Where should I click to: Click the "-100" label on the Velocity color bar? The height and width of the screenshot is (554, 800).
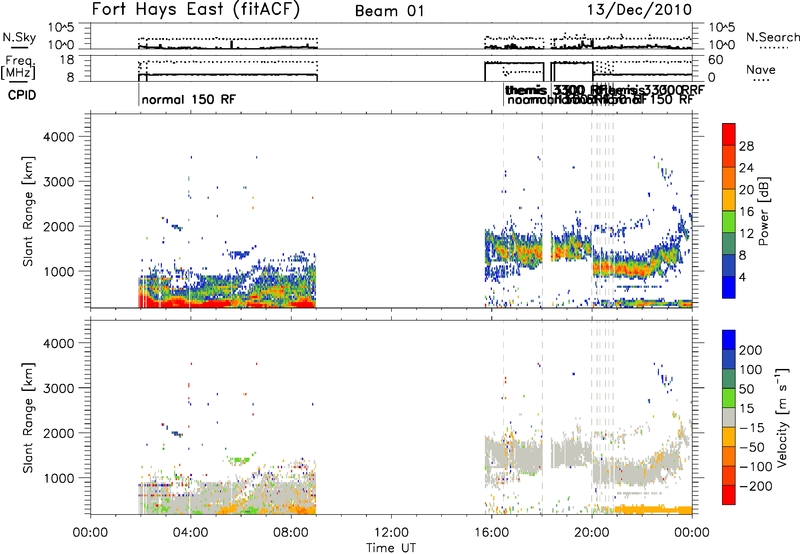coord(755,467)
